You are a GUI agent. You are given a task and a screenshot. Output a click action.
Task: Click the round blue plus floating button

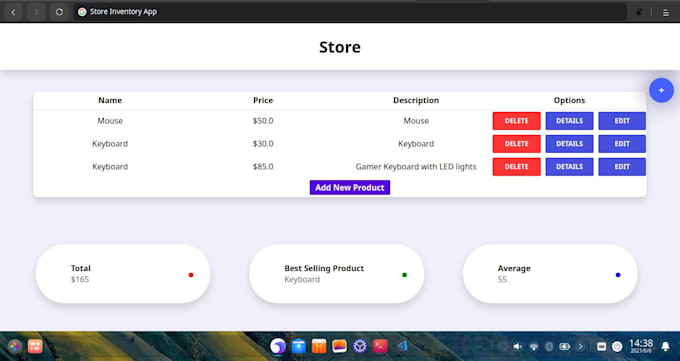[661, 90]
